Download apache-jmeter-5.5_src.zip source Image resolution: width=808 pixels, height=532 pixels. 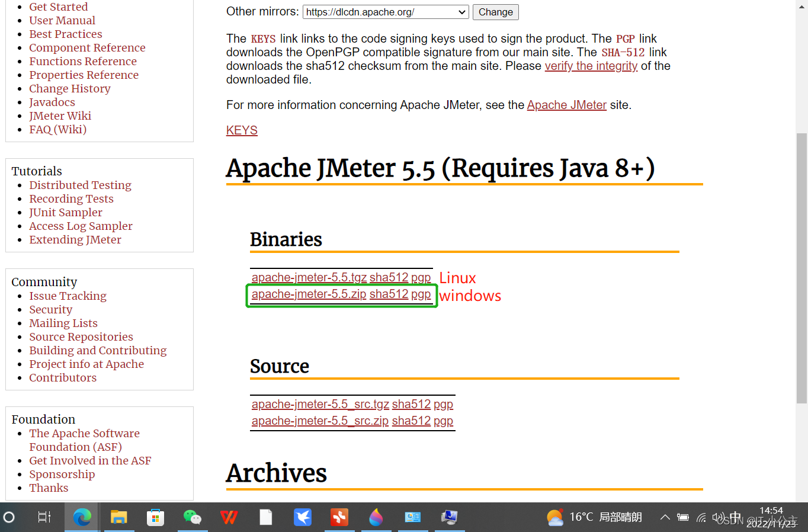(320, 421)
